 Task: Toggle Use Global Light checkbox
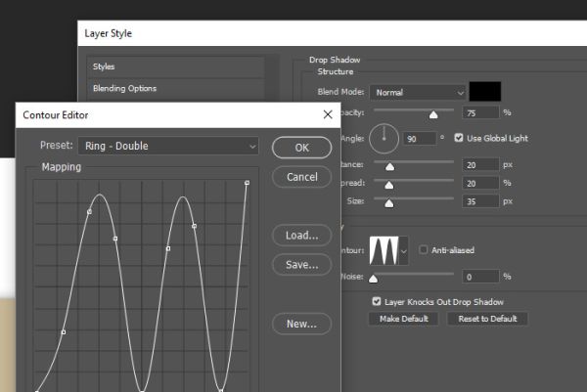pyautogui.click(x=459, y=138)
